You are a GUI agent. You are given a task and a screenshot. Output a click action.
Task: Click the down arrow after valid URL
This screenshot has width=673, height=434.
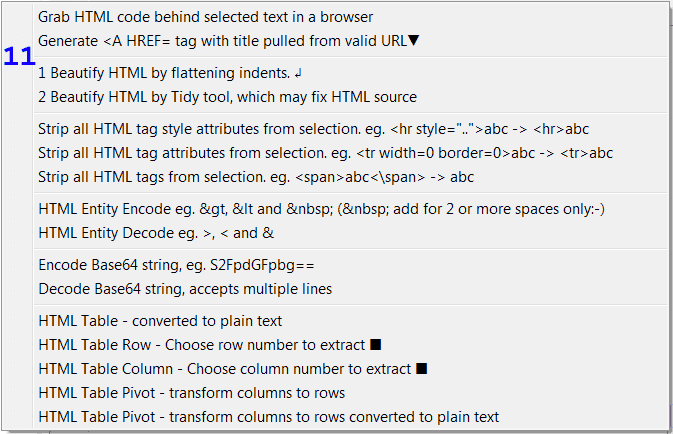point(414,40)
